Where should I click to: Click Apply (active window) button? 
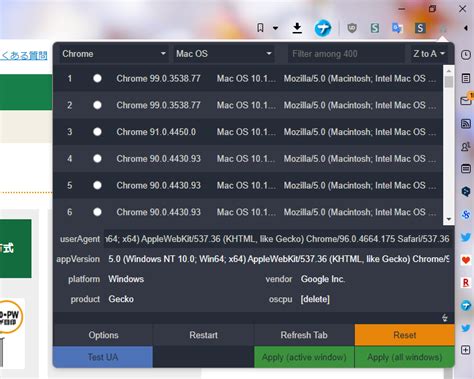coord(304,357)
